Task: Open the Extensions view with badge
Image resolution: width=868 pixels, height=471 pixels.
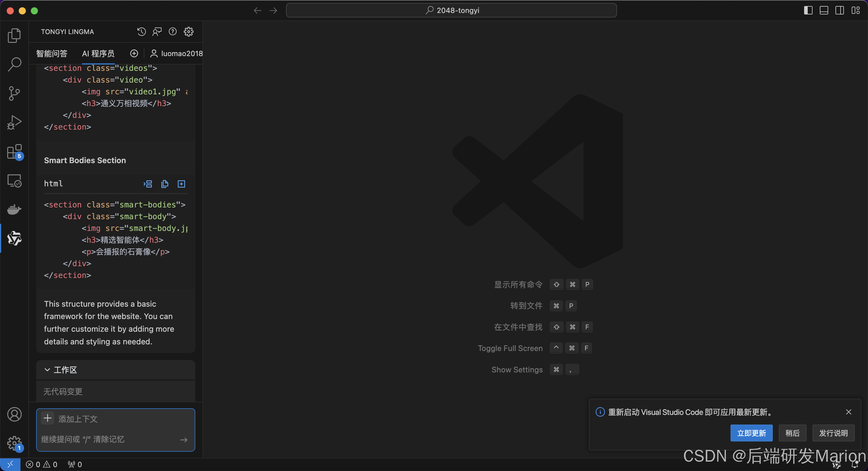Action: (14, 152)
